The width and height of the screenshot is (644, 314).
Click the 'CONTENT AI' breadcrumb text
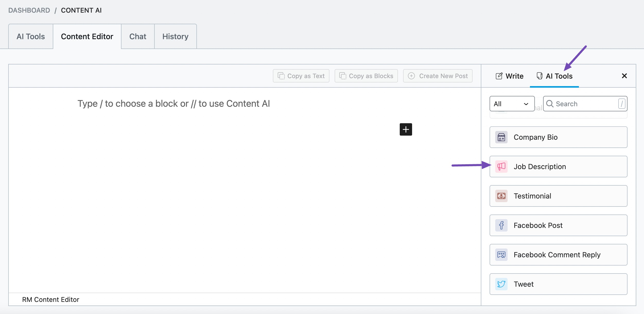point(81,10)
